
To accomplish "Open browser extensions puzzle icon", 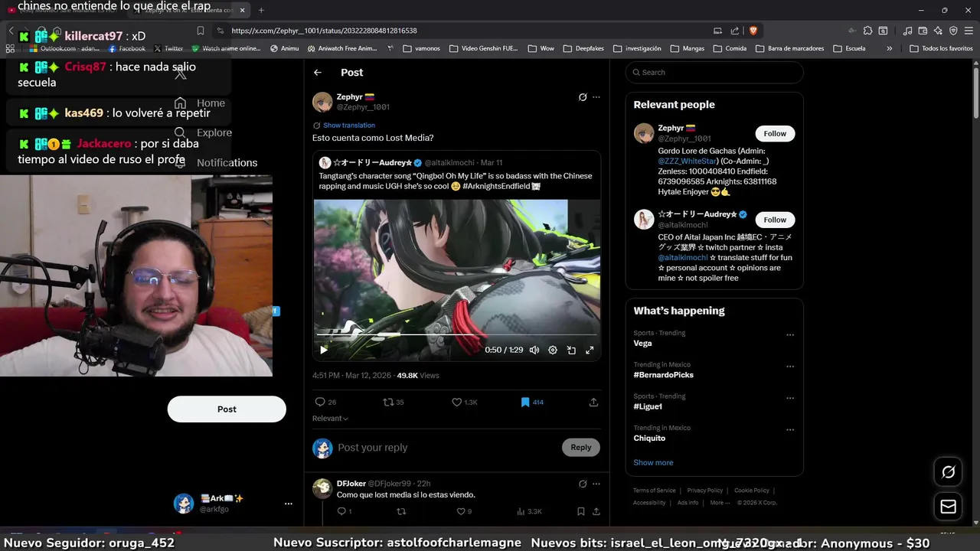I will pos(867,31).
